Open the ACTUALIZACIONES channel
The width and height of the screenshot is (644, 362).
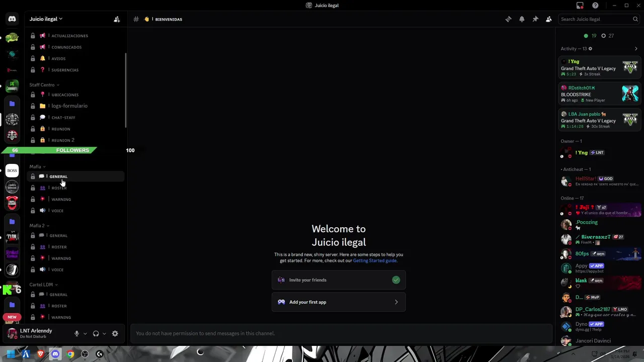(x=75, y=36)
